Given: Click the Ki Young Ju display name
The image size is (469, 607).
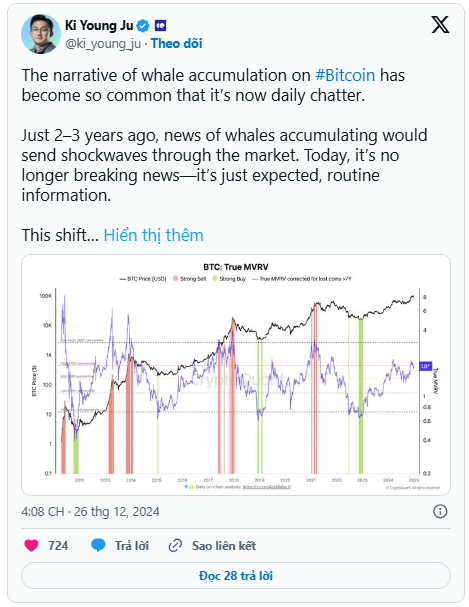Looking at the screenshot, I should pos(99,26).
